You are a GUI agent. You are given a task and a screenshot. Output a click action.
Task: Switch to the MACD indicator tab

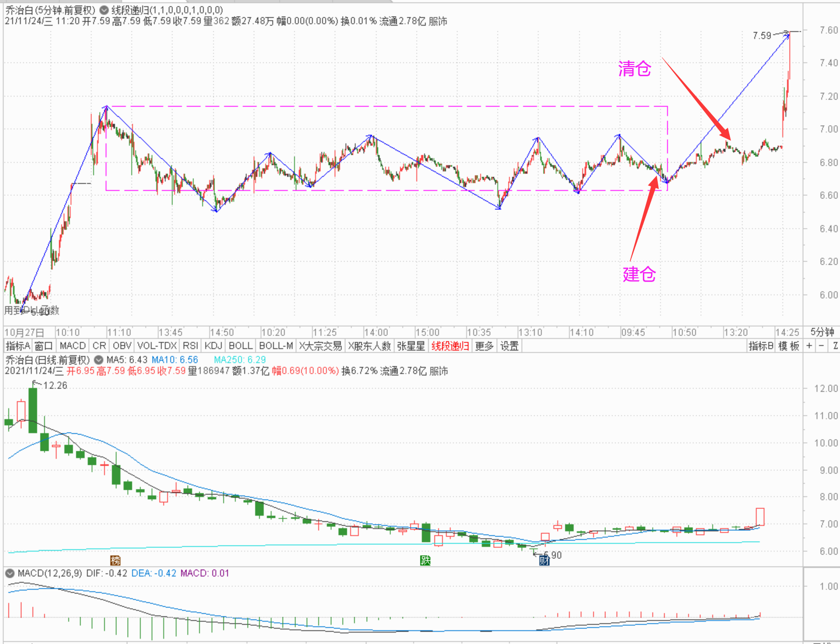(x=73, y=346)
